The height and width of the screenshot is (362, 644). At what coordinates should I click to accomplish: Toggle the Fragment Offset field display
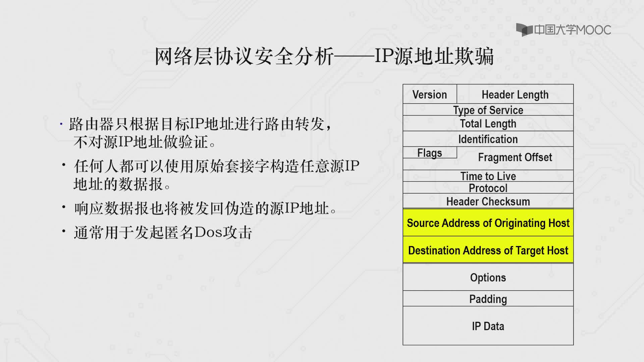click(515, 157)
